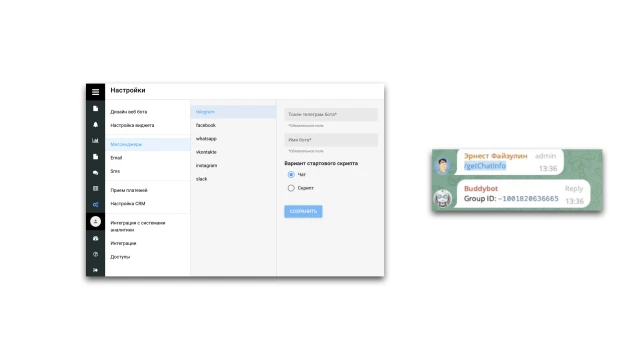Screen dimensions: 640x360
Task: Open the chat bubbles sidebar icon
Action: point(95,173)
